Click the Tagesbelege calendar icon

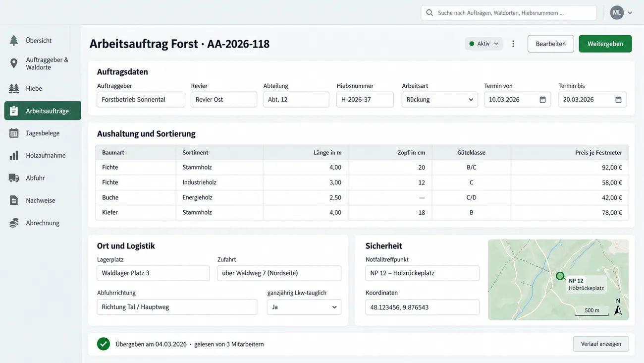click(14, 133)
